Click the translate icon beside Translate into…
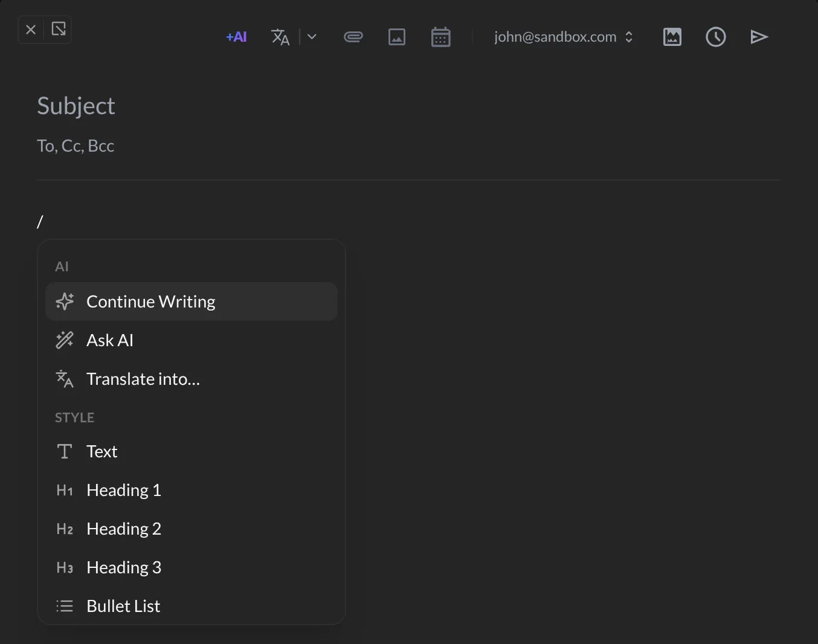The image size is (818, 644). point(65,379)
